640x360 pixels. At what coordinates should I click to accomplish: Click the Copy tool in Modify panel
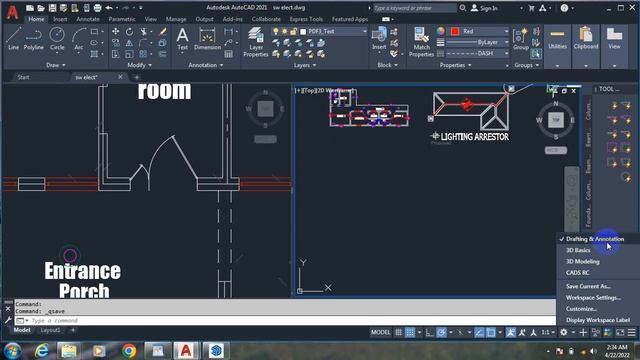pos(116,42)
